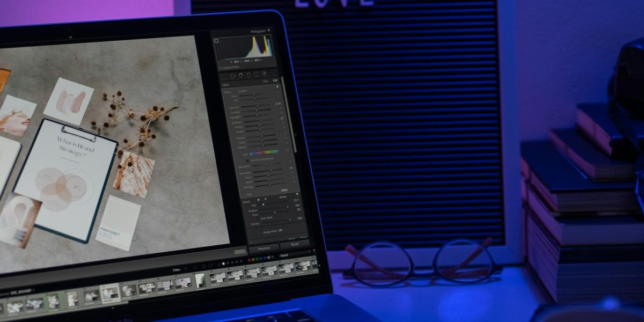Filter filmstrip by flagged photos icon
This screenshot has height=322, width=644.
(x=186, y=269)
